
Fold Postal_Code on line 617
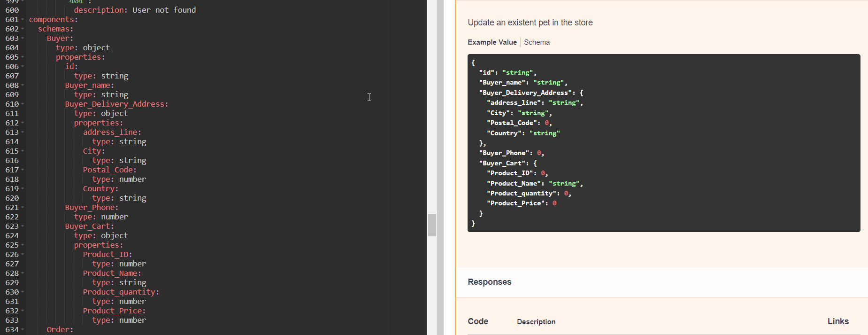(23, 170)
